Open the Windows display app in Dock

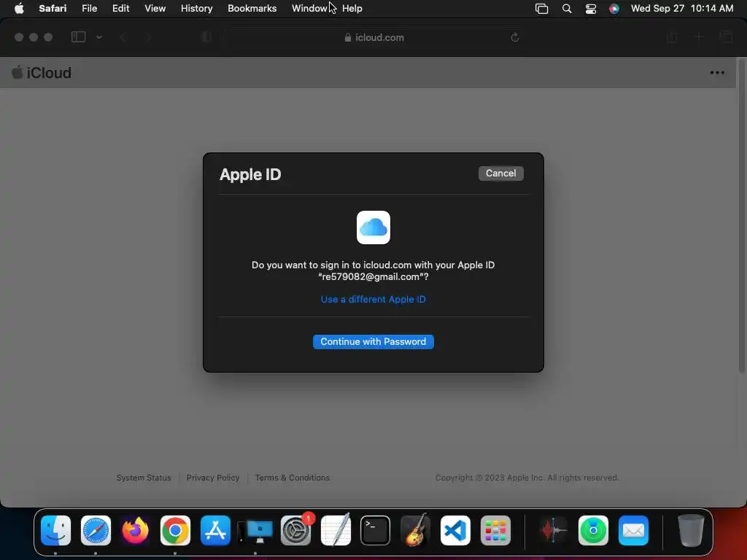255,531
